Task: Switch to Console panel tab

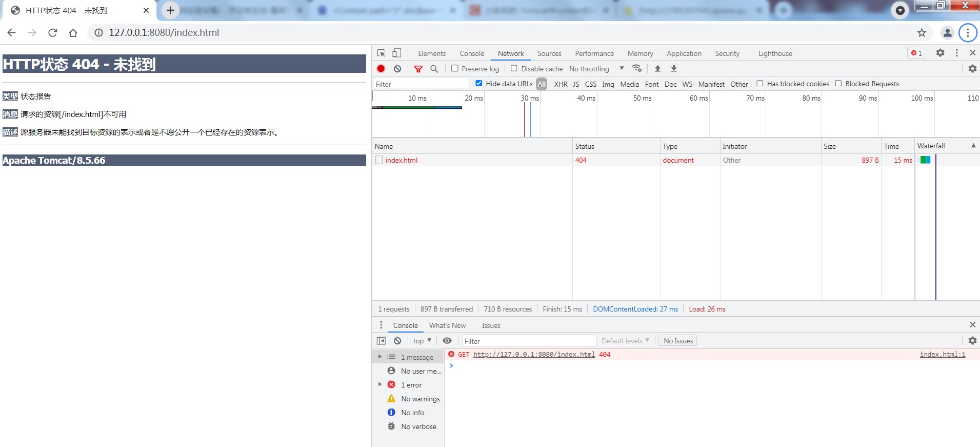Action: tap(471, 53)
